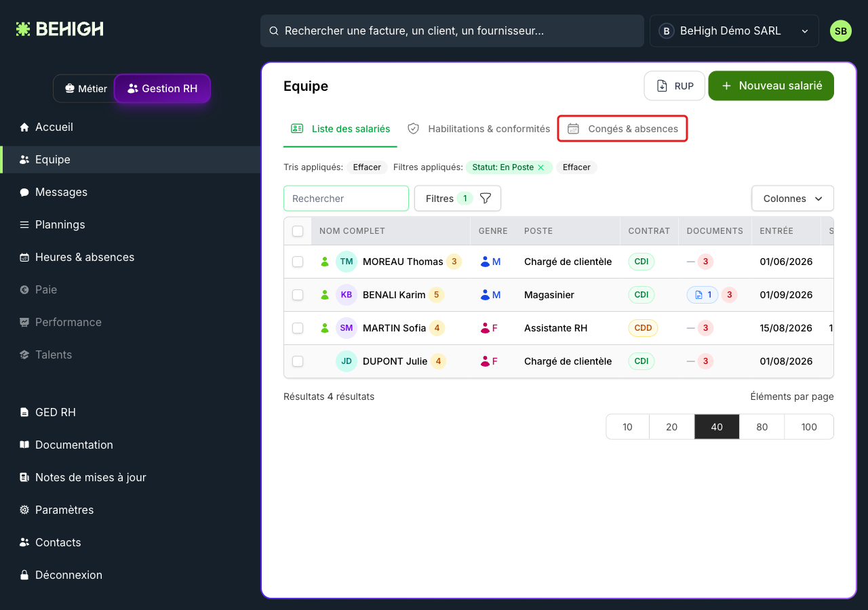Set 80 items per page
868x610 pixels.
(x=762, y=427)
